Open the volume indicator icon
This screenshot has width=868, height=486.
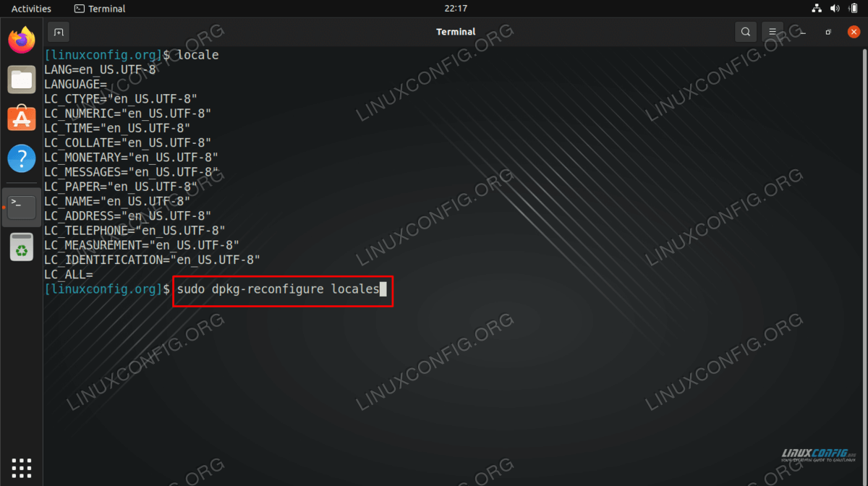tap(835, 9)
